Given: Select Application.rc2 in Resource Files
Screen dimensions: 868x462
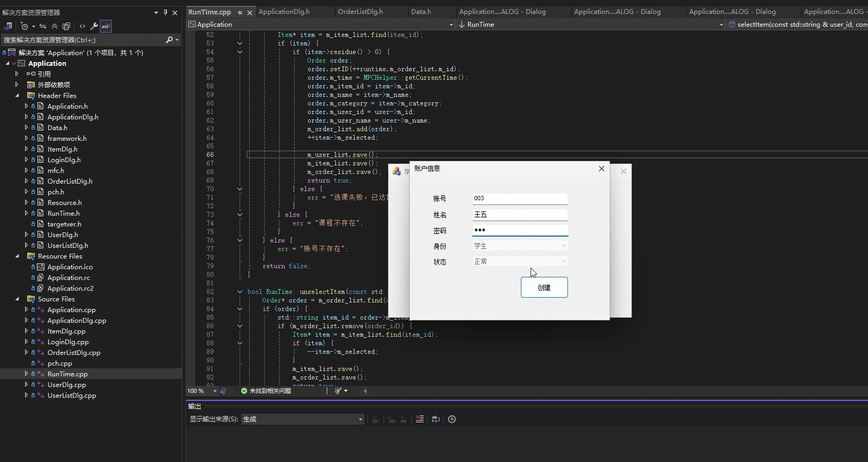Looking at the screenshot, I should point(71,288).
